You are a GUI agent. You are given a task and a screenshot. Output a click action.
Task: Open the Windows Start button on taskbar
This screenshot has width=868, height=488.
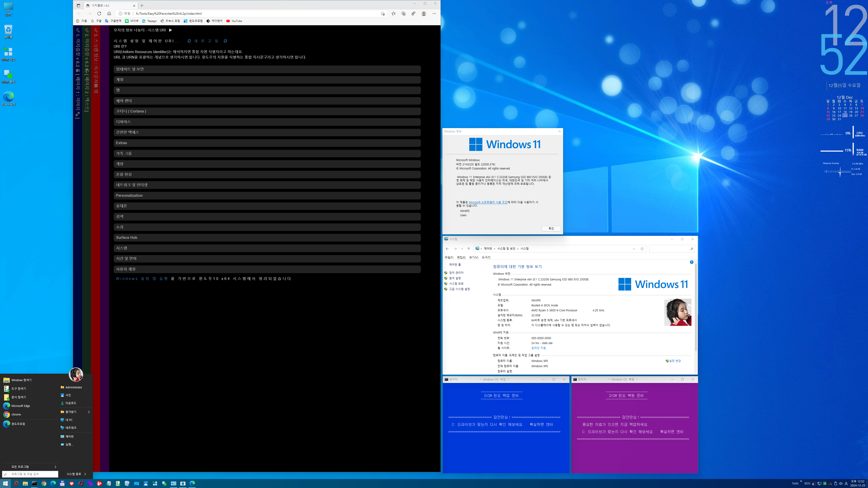click(x=5, y=484)
